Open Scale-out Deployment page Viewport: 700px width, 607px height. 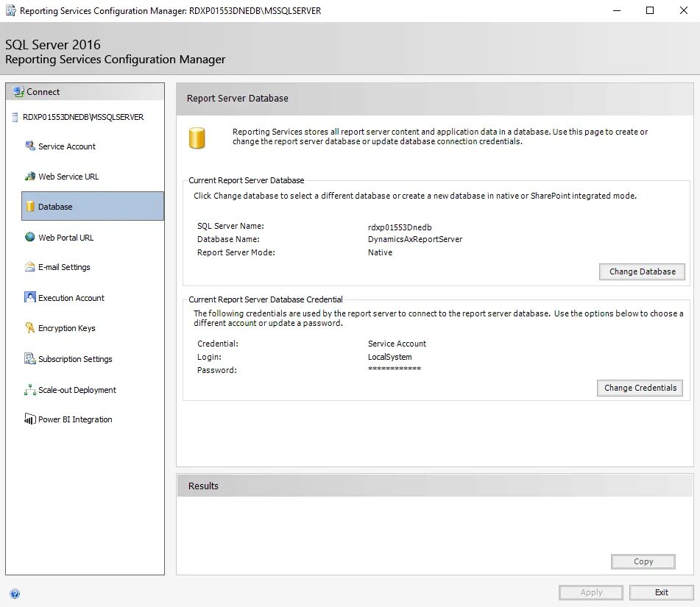[x=77, y=390]
